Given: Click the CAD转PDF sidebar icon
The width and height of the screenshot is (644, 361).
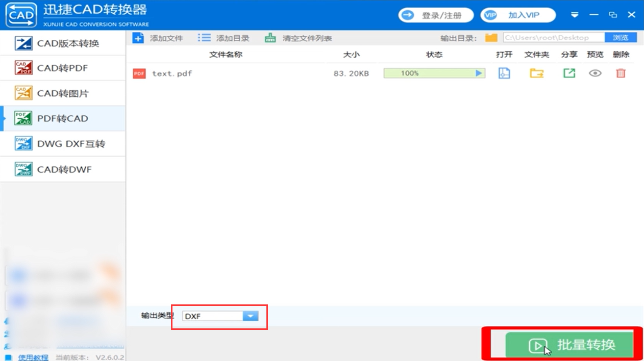Looking at the screenshot, I should coord(23,68).
